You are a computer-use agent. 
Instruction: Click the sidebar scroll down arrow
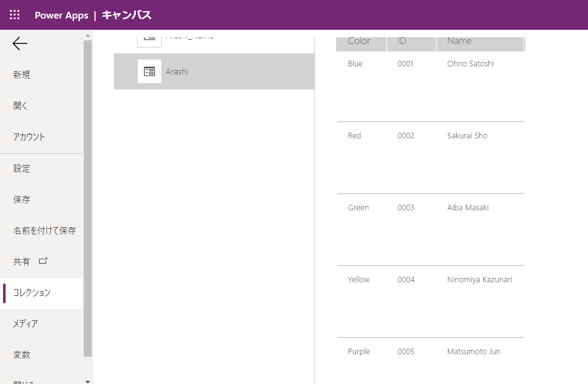(x=87, y=382)
